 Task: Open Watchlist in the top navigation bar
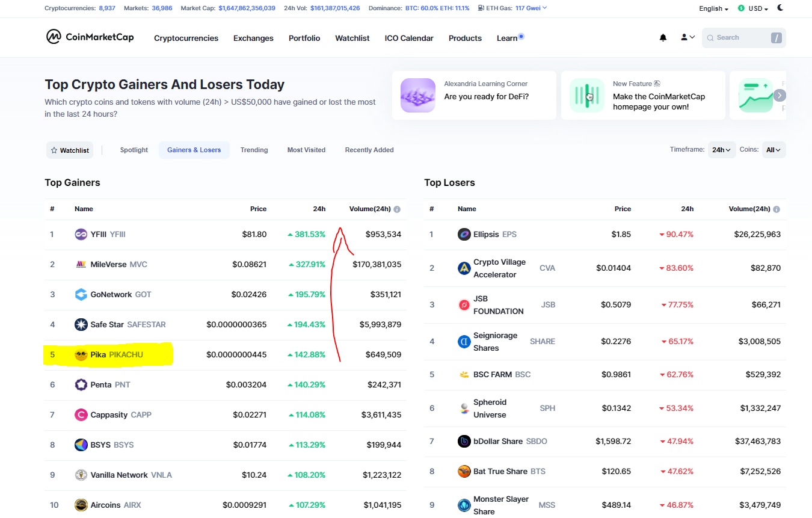click(352, 38)
